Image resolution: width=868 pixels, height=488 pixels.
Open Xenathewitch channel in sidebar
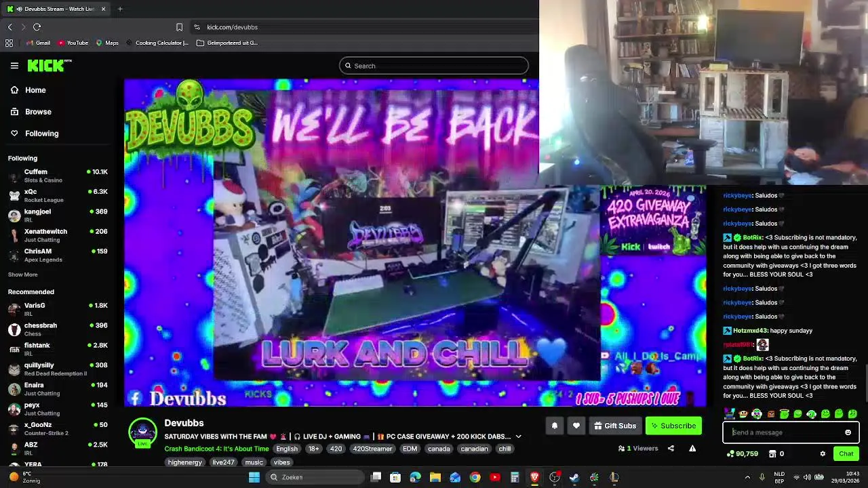point(58,235)
